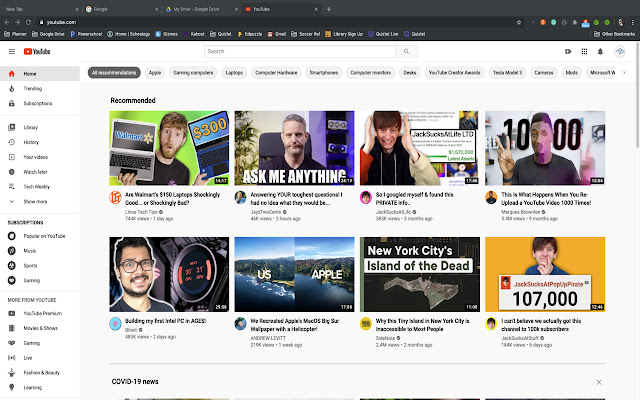Open the account avatar menu
This screenshot has width=640, height=400.
620,51
